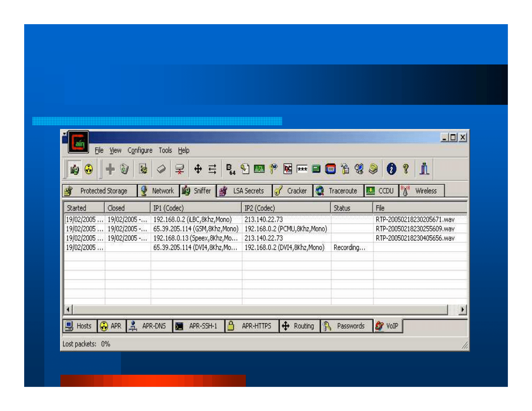This screenshot has width=532, height=411.
Task: Open the Configure menu
Action: point(140,150)
